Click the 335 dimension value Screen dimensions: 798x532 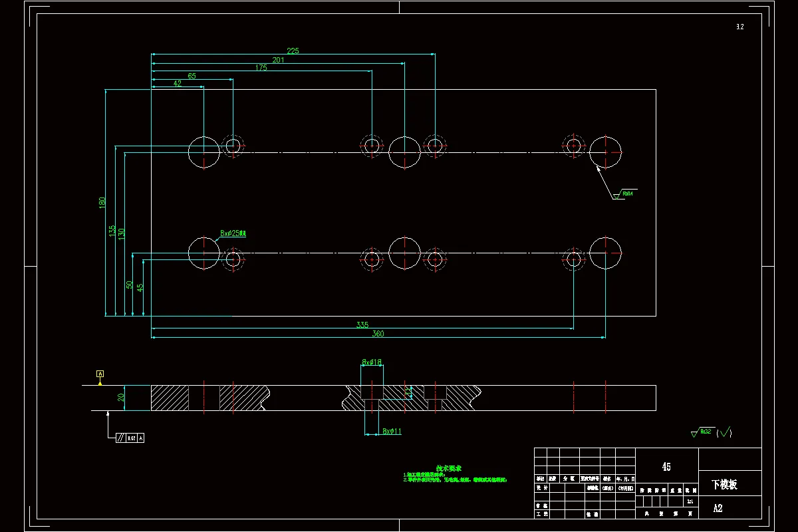pos(362,325)
